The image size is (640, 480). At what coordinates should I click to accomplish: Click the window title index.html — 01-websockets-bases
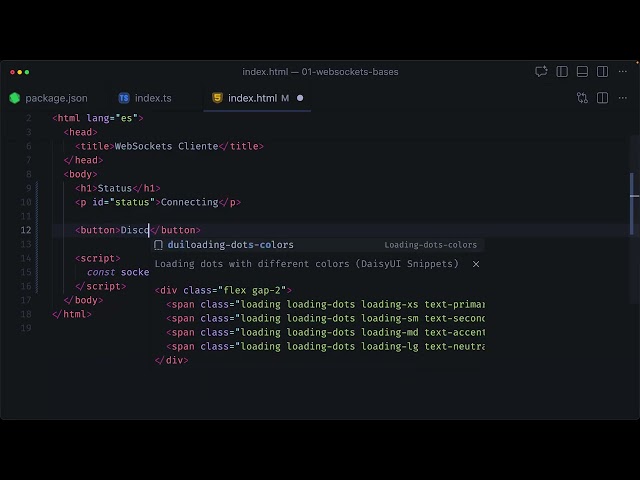[x=320, y=72]
